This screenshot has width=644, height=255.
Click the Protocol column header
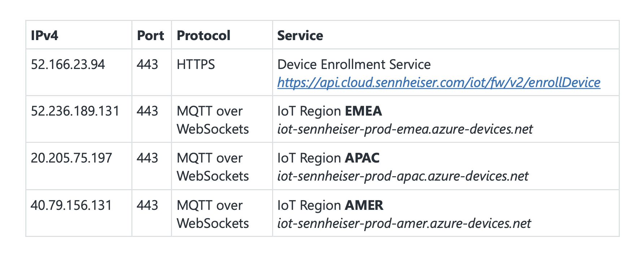pos(203,35)
